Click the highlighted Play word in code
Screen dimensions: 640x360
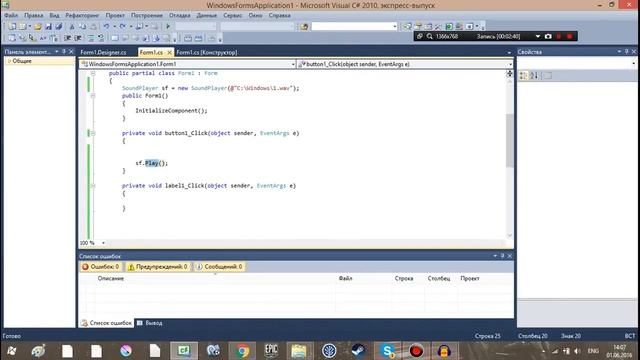151,163
